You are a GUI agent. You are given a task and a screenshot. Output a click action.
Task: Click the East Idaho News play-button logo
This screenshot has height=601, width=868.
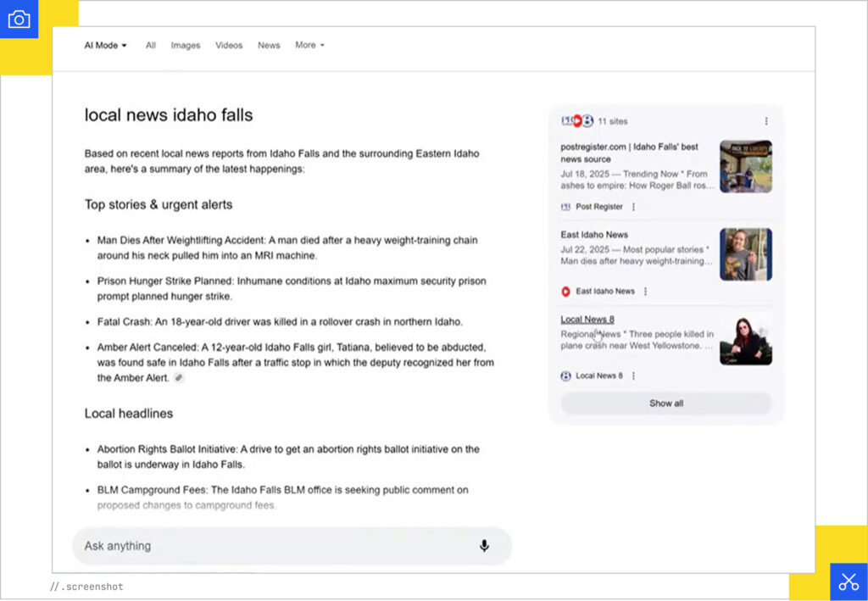[567, 291]
